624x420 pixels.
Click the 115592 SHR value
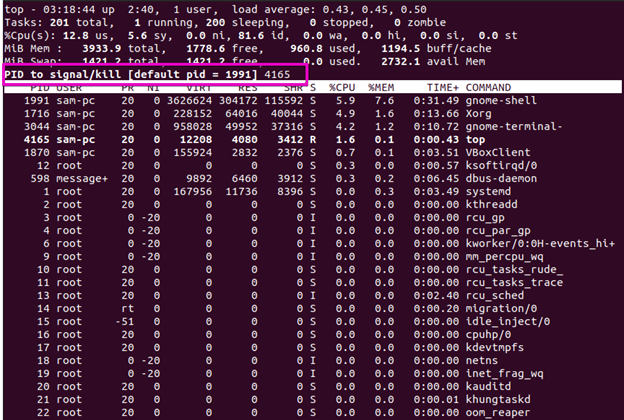click(283, 101)
